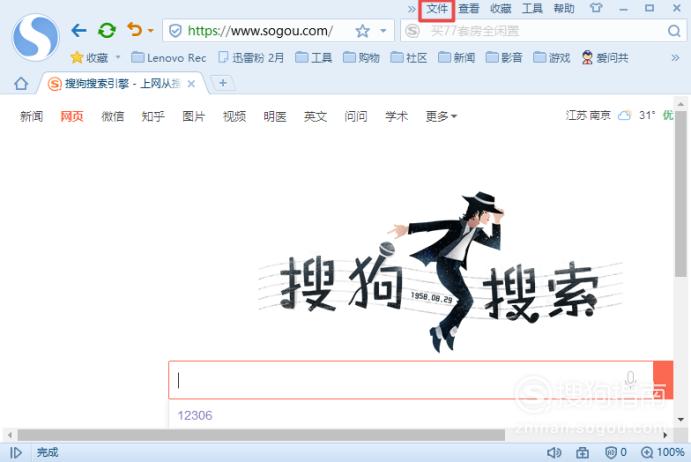Image resolution: width=691 pixels, height=462 pixels.
Task: Close the 搜狗搜索引擎 tab
Action: click(x=191, y=84)
